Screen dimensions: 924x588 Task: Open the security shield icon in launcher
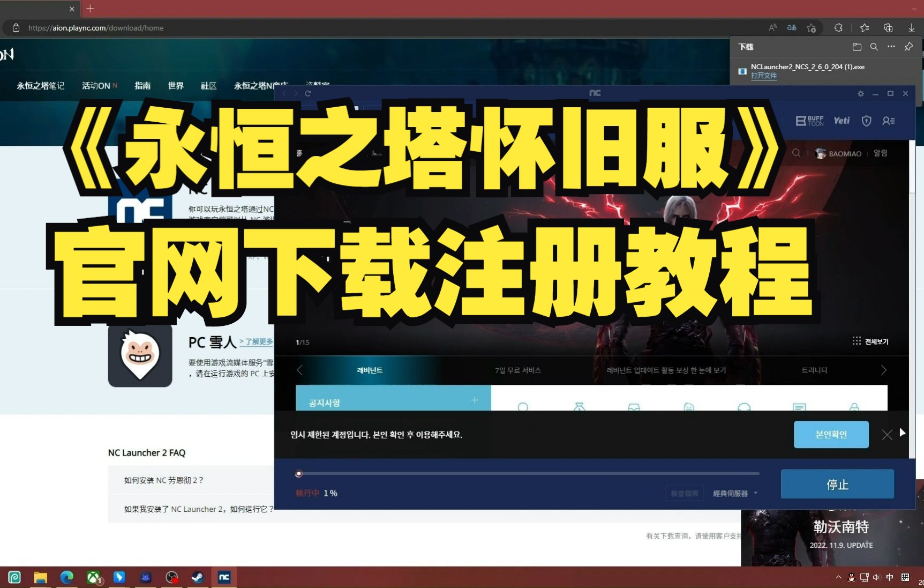pos(866,121)
